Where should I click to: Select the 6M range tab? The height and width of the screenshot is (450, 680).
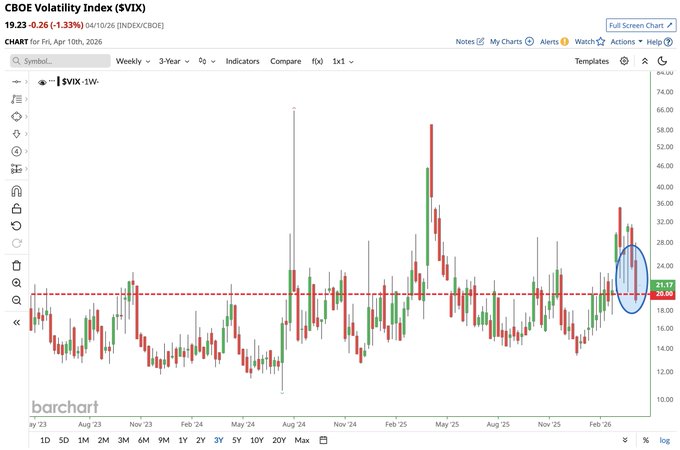[x=144, y=440]
